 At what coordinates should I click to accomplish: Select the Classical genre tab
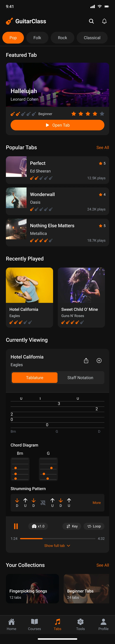[92, 38]
